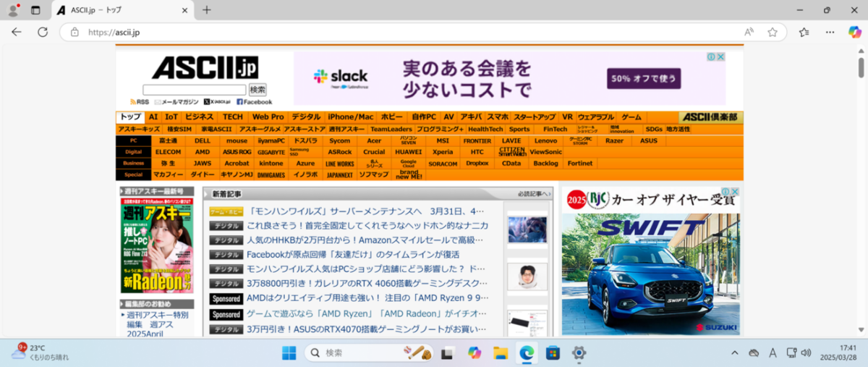Open the ASUS ROG brand link
868x367 pixels.
point(237,152)
